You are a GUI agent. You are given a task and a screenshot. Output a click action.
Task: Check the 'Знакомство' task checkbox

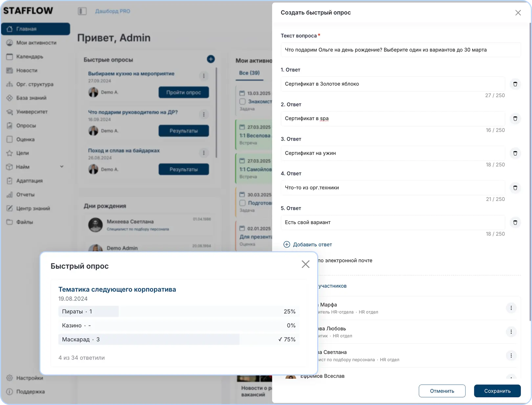click(x=242, y=101)
